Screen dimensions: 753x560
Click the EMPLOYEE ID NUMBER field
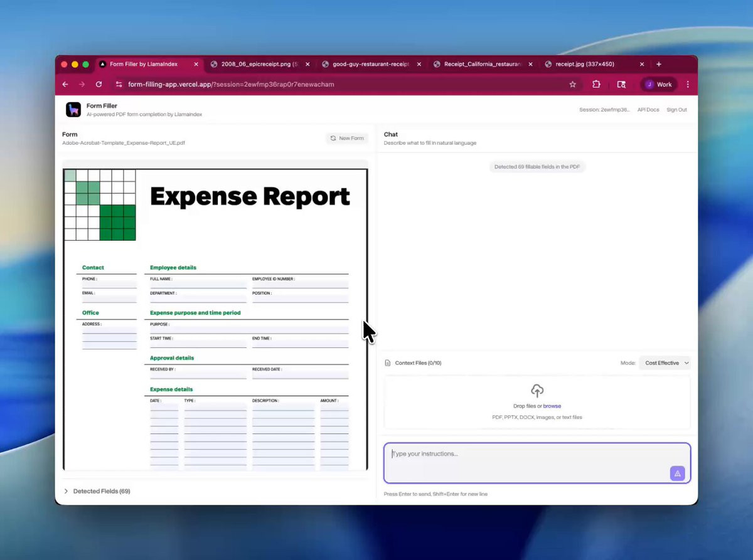[x=300, y=285]
